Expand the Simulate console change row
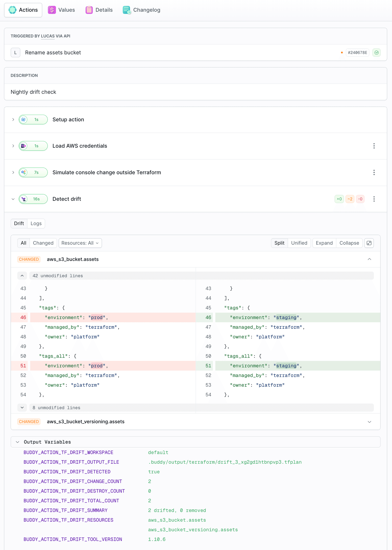392x550 pixels. click(x=13, y=172)
